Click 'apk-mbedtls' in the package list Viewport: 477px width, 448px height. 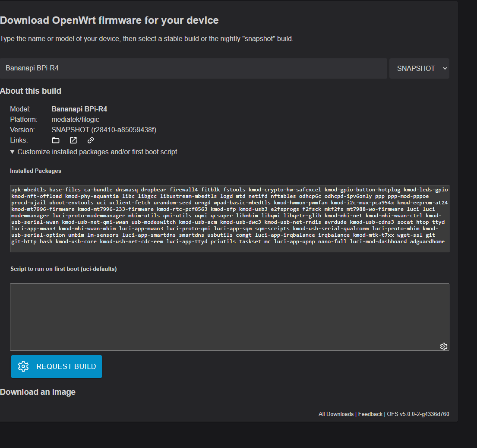point(28,190)
